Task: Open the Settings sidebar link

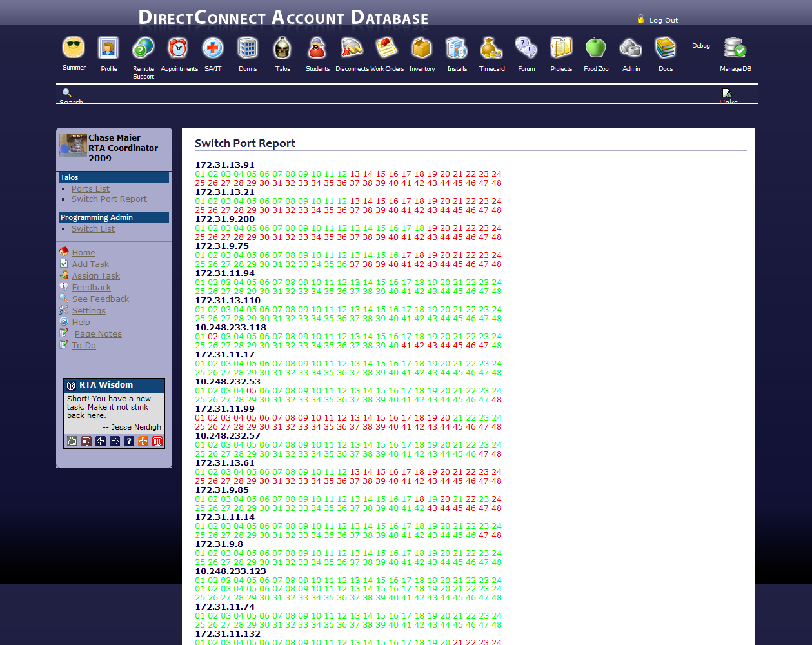Action: [x=88, y=311]
